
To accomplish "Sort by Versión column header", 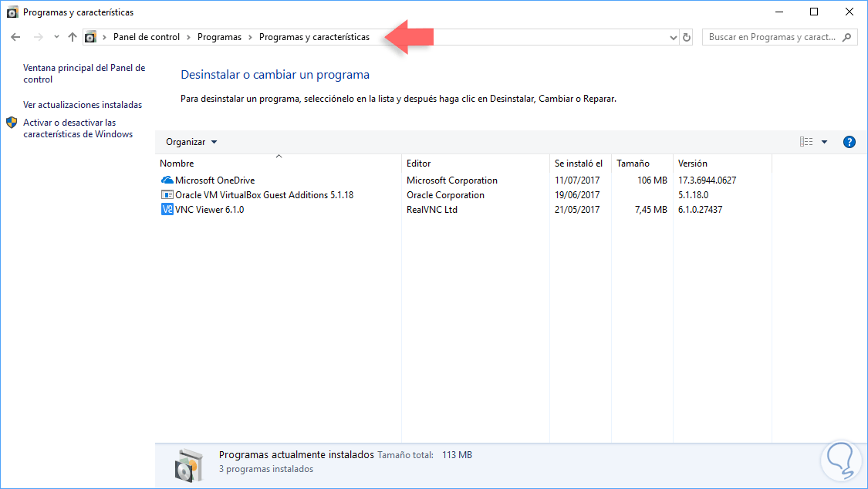I will [x=722, y=164].
